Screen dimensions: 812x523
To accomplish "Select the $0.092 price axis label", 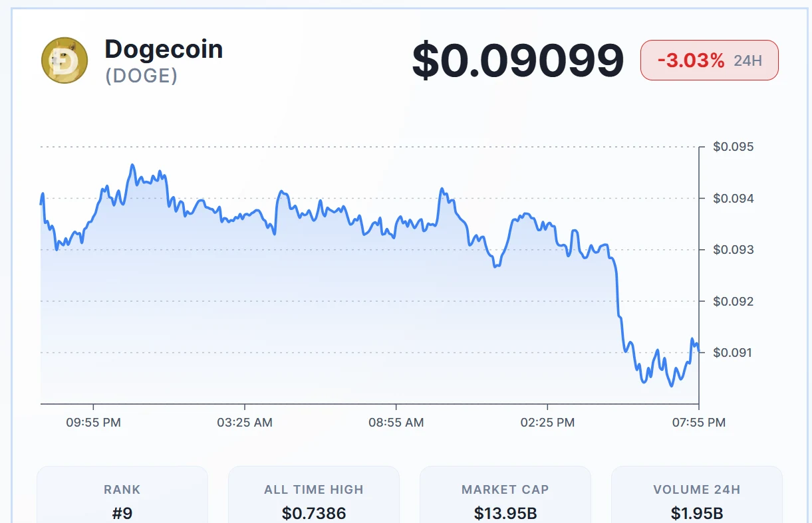I will click(x=733, y=302).
